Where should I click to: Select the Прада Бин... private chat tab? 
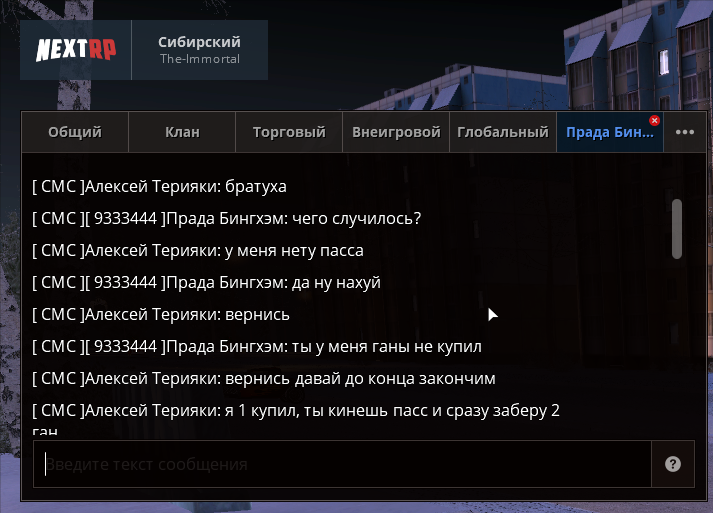(x=610, y=132)
